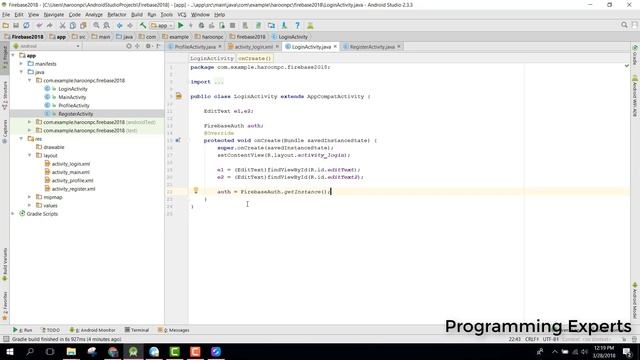Switch to the RegisterActivity.java editor tab

pos(371,47)
